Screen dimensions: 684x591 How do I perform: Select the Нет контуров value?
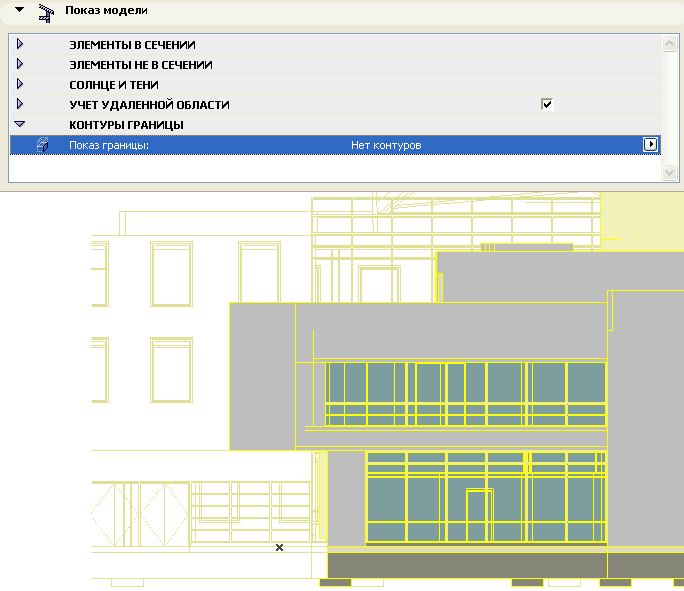[x=386, y=145]
